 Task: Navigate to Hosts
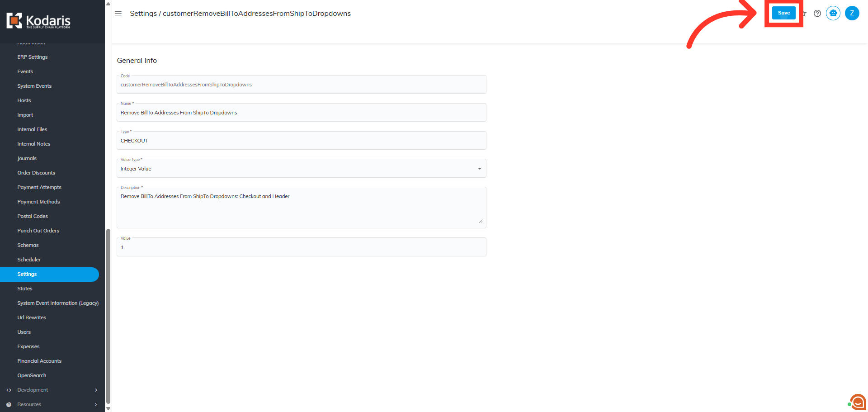(24, 100)
